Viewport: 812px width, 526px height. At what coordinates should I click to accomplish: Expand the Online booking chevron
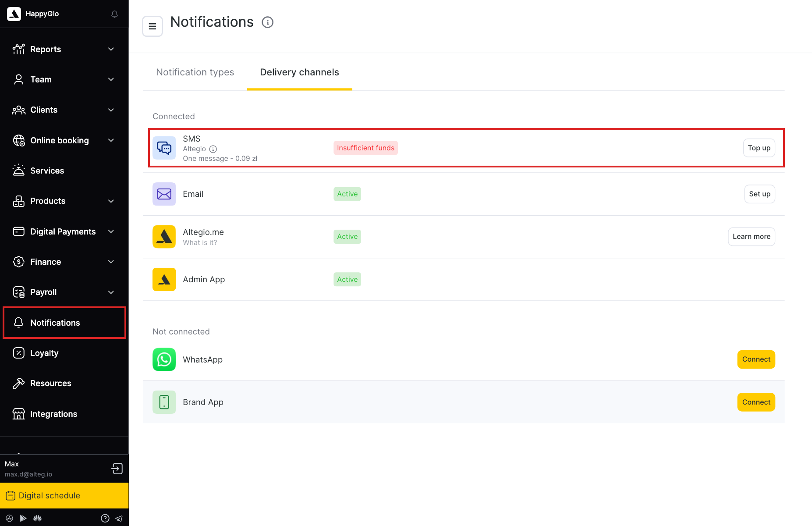point(111,140)
